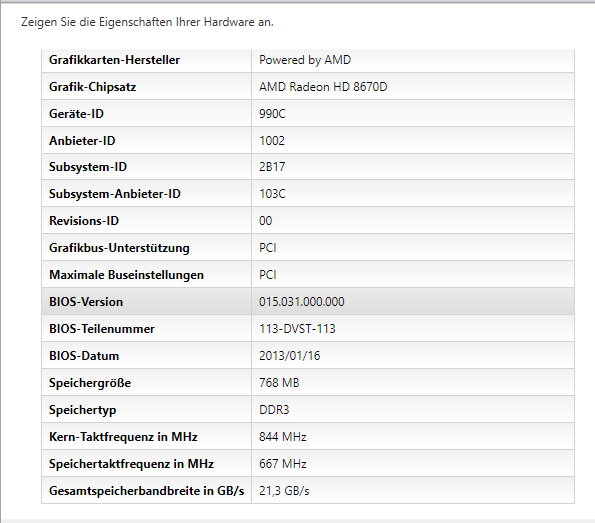Select Subsystem-Anbieter-ID value 103C
This screenshot has width=595, height=523.
tap(272, 194)
